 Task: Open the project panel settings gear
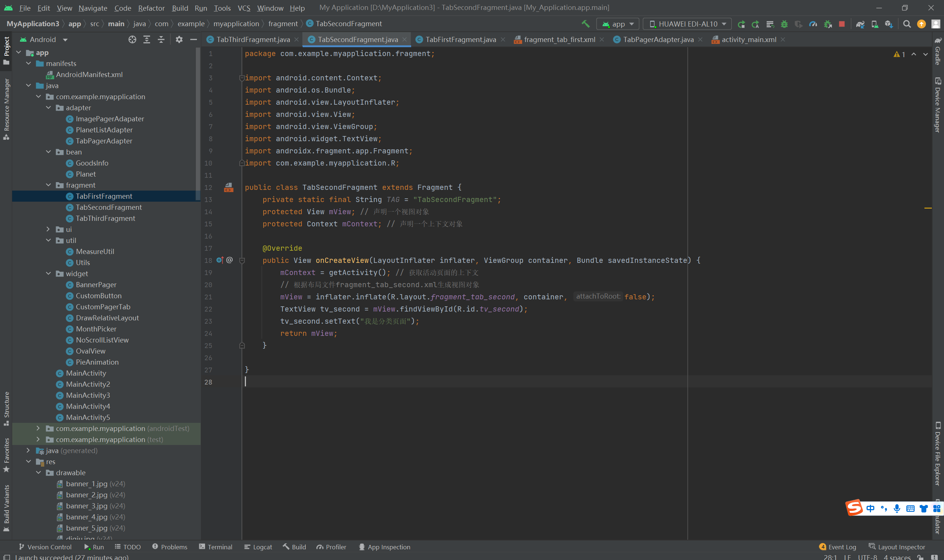coord(179,39)
